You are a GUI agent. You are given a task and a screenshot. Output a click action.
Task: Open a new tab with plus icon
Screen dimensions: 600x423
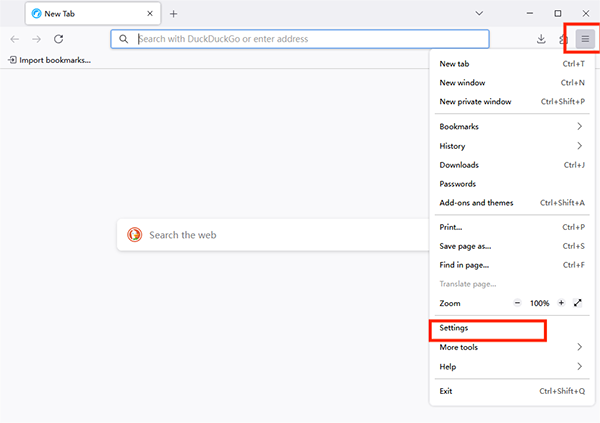point(173,14)
